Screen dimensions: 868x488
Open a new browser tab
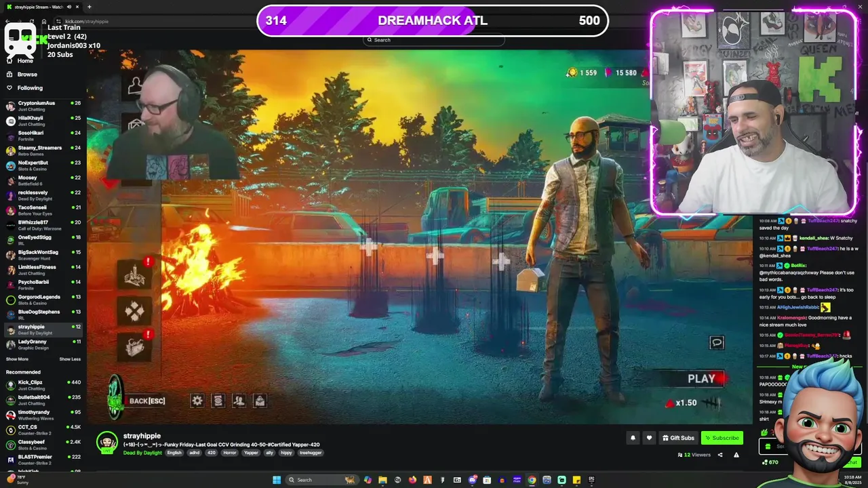89,7
